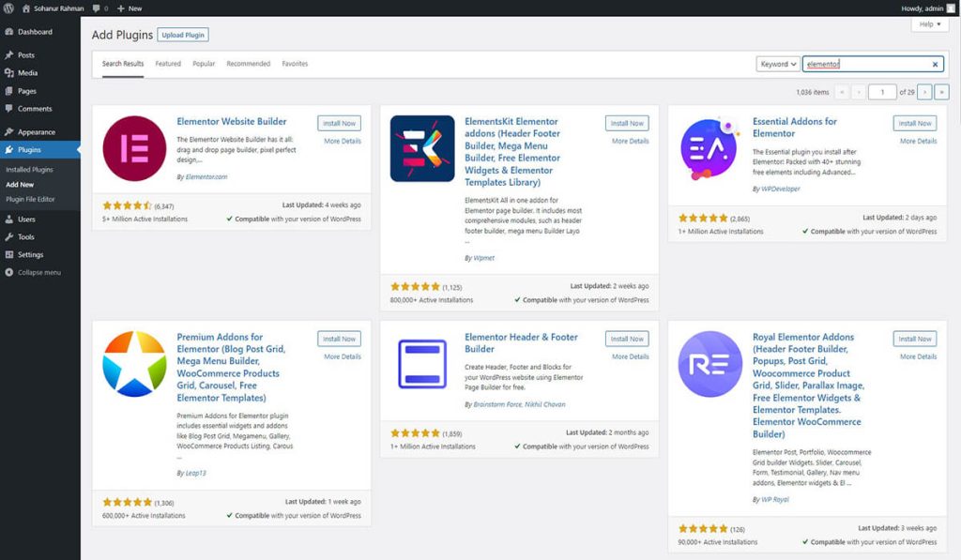Click the Settings icon in the sidebar

(x=9, y=254)
